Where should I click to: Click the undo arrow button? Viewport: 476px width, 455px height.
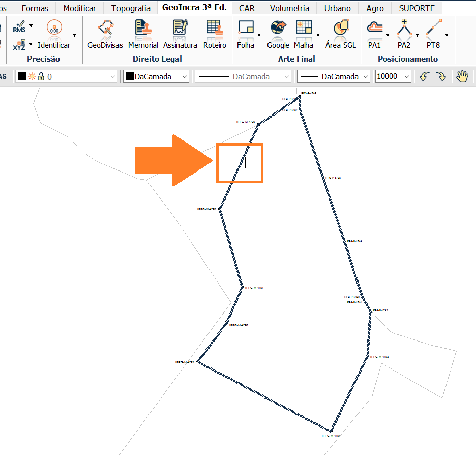click(x=424, y=77)
